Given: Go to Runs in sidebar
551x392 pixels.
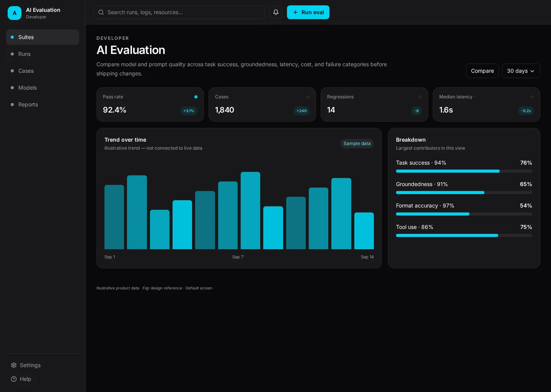Looking at the screenshot, I should tap(42, 54).
